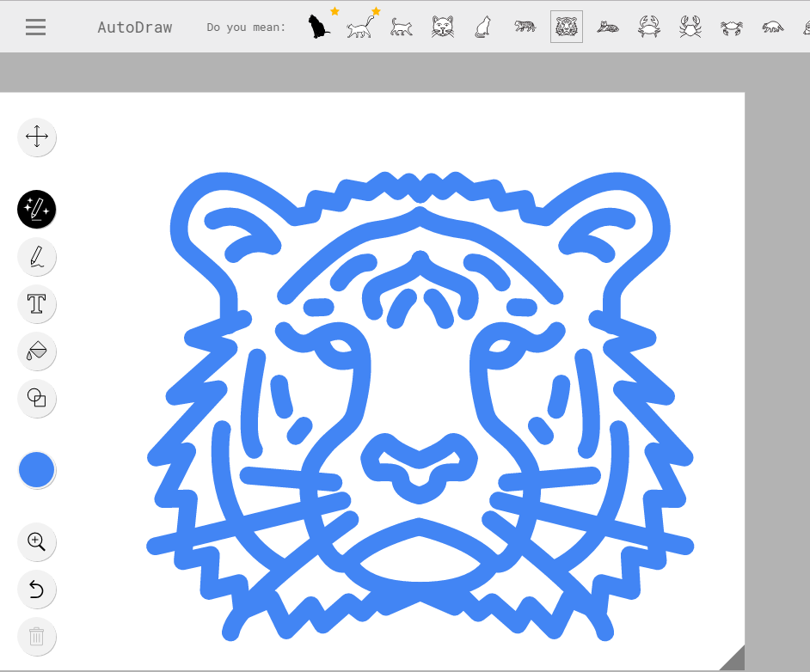Click the AutoDraw title text

(135, 27)
